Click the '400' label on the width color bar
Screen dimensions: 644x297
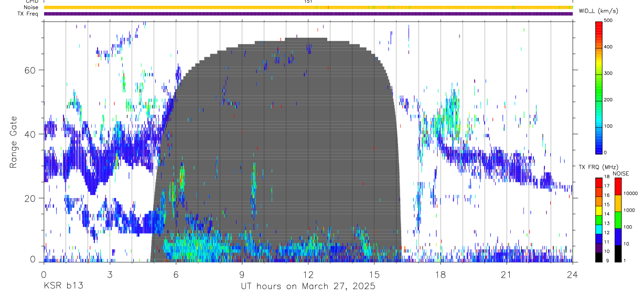tap(609, 47)
